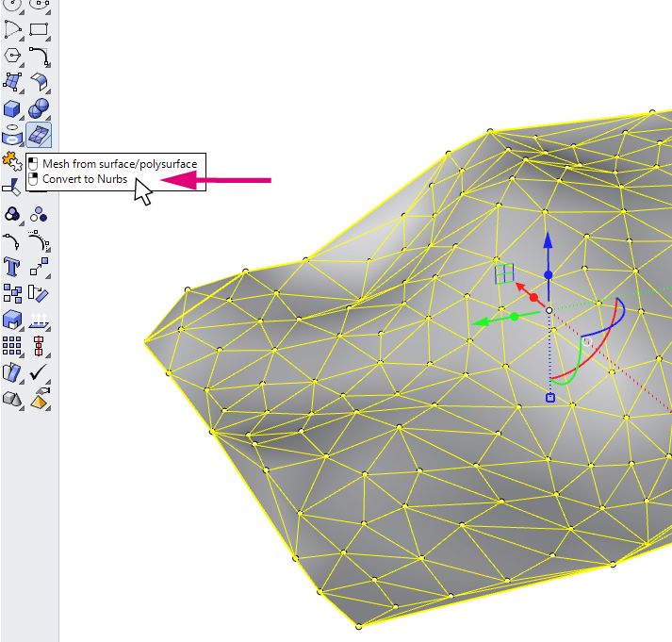This screenshot has width=672, height=642.
Task: Click the highlighted Mesh tools icon
Action: pyautogui.click(x=39, y=135)
